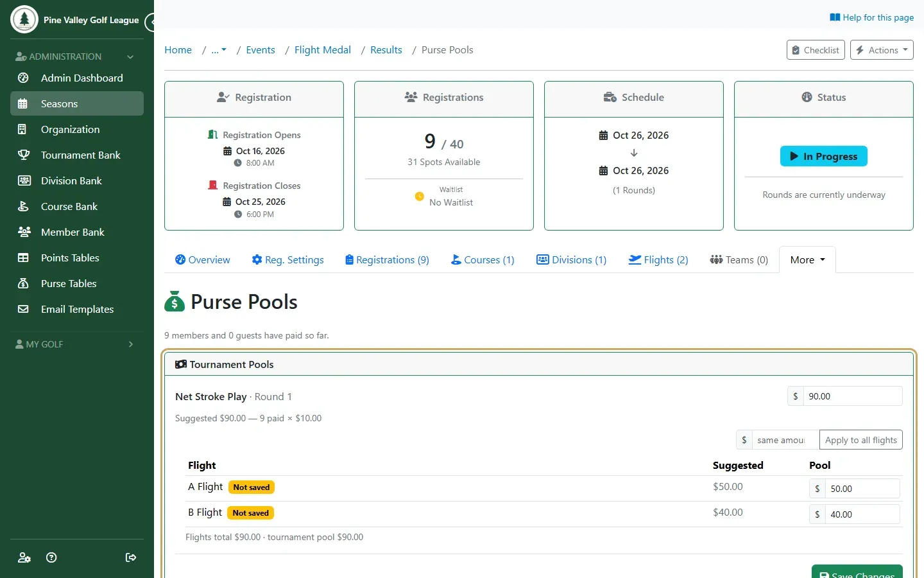Focus the B Flight pool amount field
Viewport: 924px width, 578px height.
pyautogui.click(x=862, y=514)
